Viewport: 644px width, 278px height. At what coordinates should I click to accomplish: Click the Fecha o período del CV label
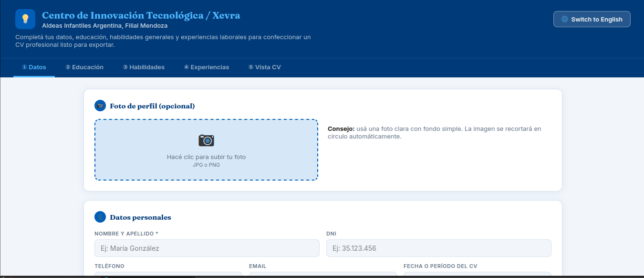tap(440, 266)
